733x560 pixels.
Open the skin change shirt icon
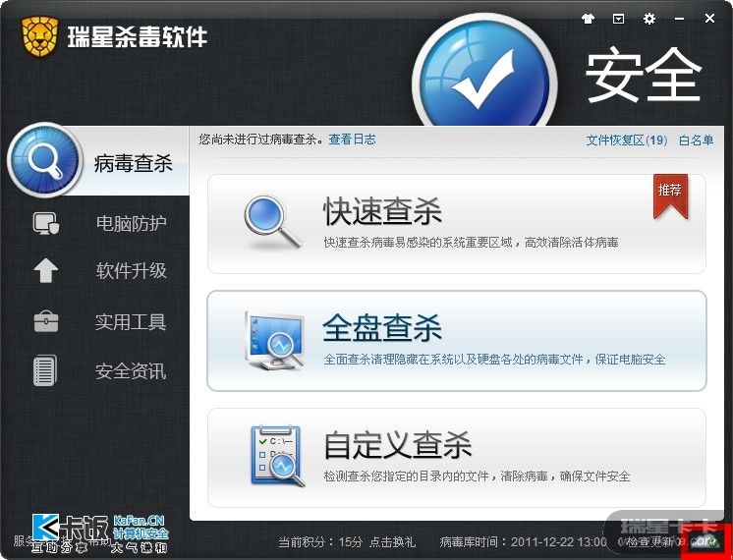coord(589,20)
